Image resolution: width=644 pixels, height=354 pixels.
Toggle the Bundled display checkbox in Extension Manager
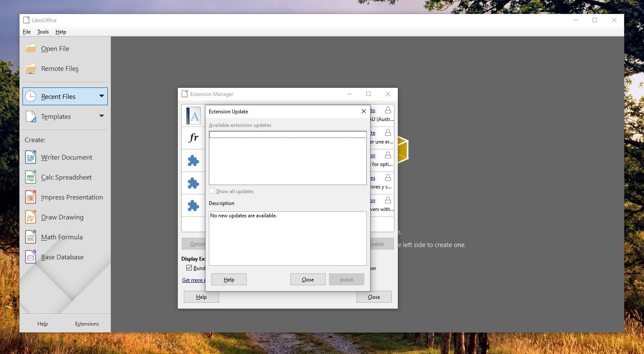[189, 268]
